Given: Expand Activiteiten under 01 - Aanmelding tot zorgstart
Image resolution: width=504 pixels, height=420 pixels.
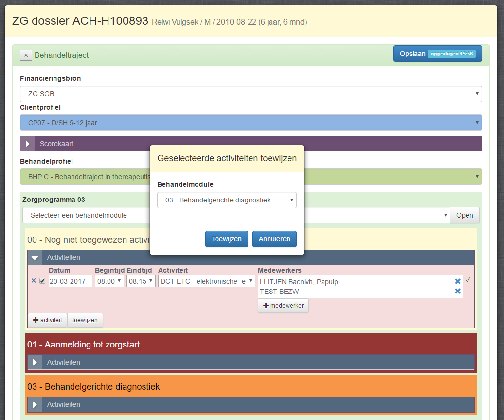Looking at the screenshot, I should pos(35,362).
